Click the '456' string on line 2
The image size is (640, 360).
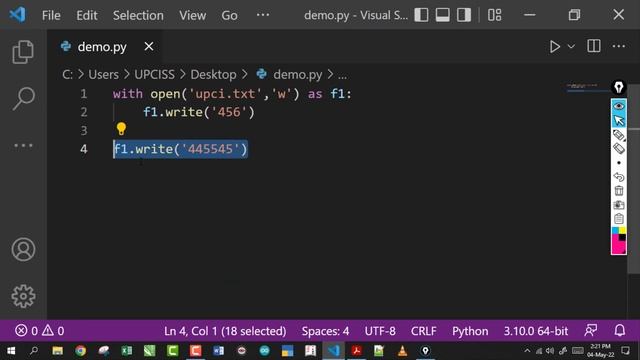[x=229, y=112]
